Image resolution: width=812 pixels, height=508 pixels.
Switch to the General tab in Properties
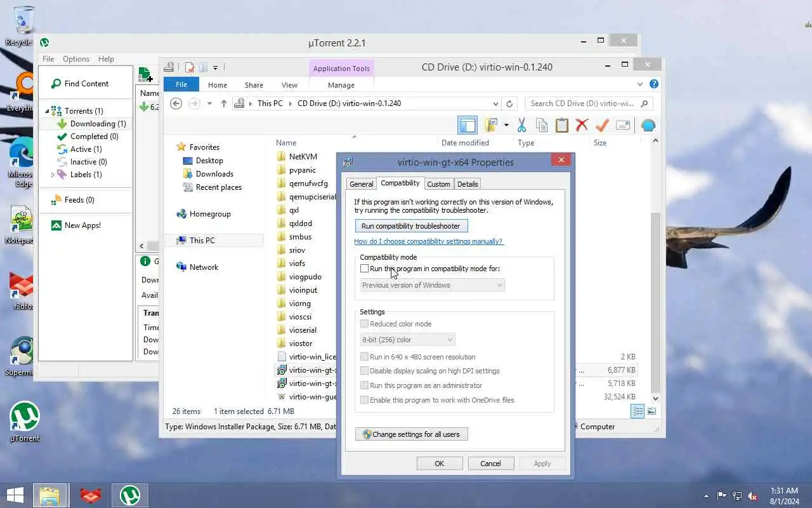[x=361, y=184]
